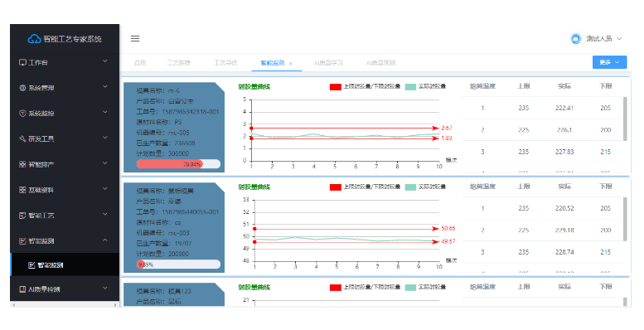Click the 智能排产 grid icon
The image size is (644, 330).
[x=22, y=164]
